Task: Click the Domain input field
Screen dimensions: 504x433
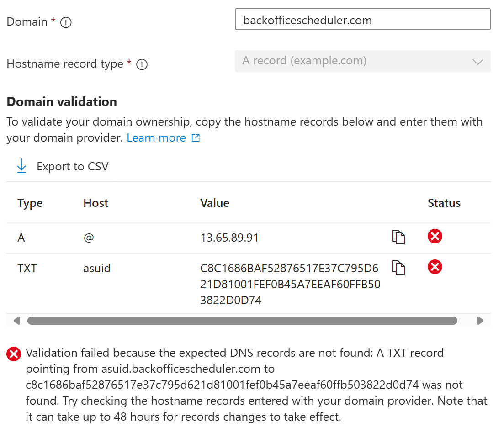Action: click(x=362, y=19)
